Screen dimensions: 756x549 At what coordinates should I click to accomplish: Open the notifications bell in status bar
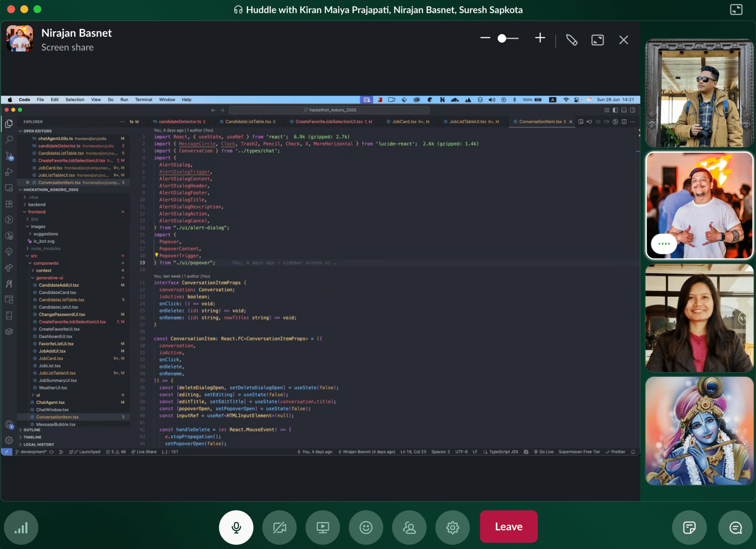click(633, 452)
